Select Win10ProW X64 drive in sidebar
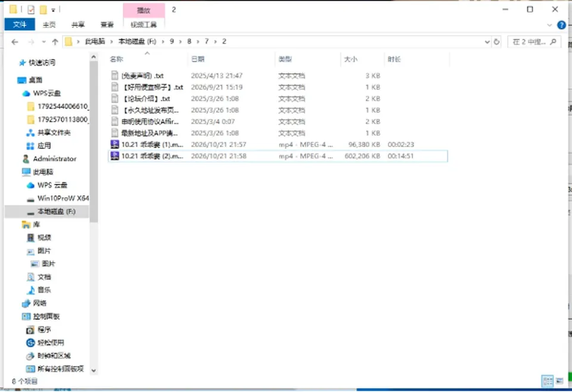572x392 pixels. click(58, 198)
